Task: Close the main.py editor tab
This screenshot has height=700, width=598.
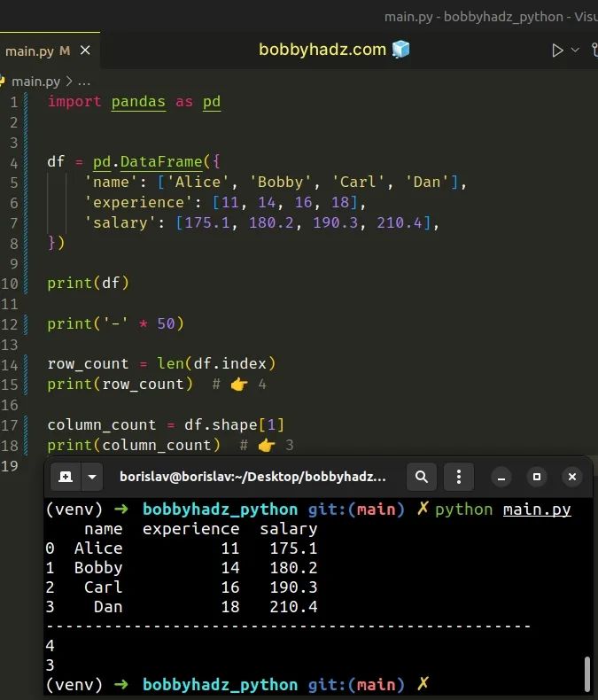Action: [85, 51]
